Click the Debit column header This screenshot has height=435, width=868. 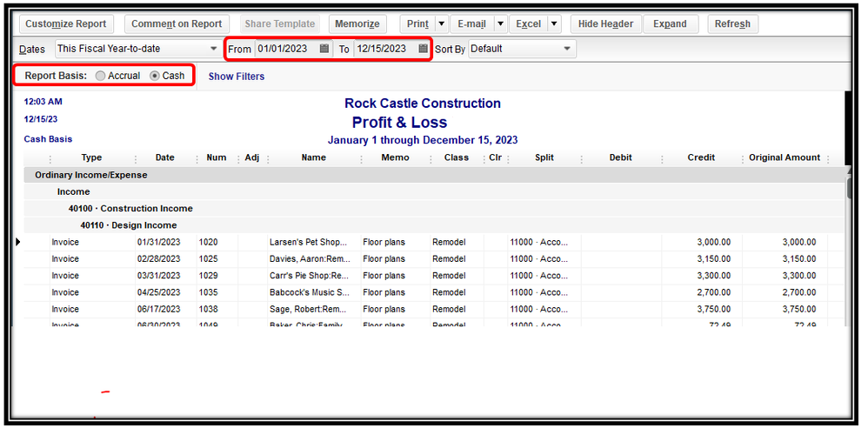coord(621,157)
